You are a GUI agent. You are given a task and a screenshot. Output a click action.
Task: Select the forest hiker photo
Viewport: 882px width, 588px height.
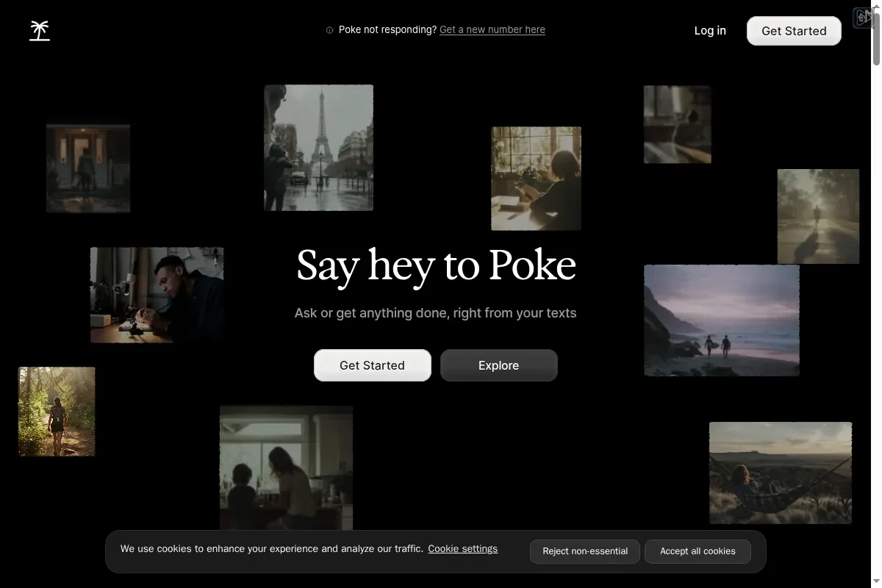coord(57,412)
